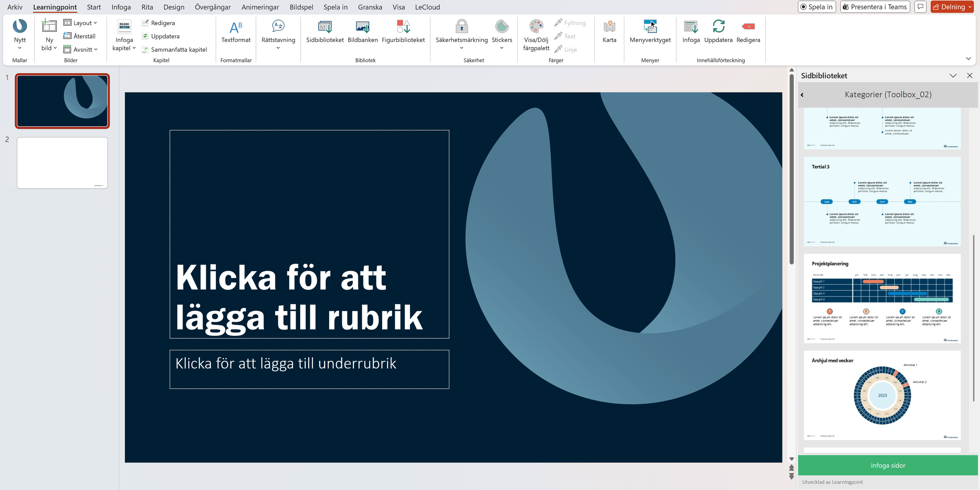Toggle the Spela in record button
Viewport: 980px width, 490px height.
[x=817, y=7]
